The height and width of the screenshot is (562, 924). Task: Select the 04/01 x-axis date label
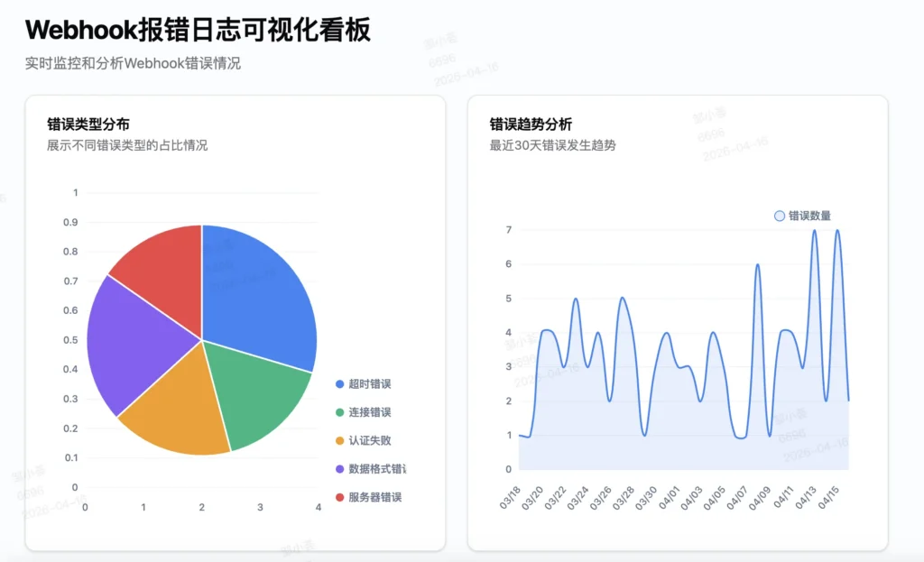tap(669, 498)
